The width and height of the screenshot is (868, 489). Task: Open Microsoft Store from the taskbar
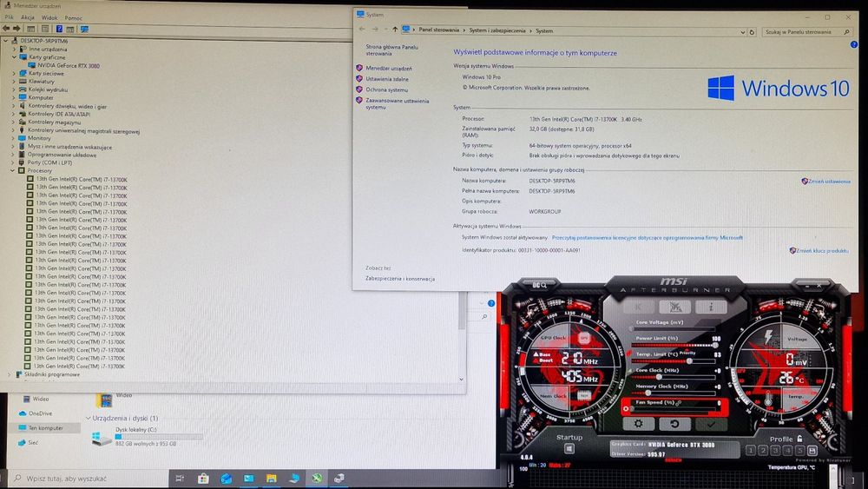[203, 479]
